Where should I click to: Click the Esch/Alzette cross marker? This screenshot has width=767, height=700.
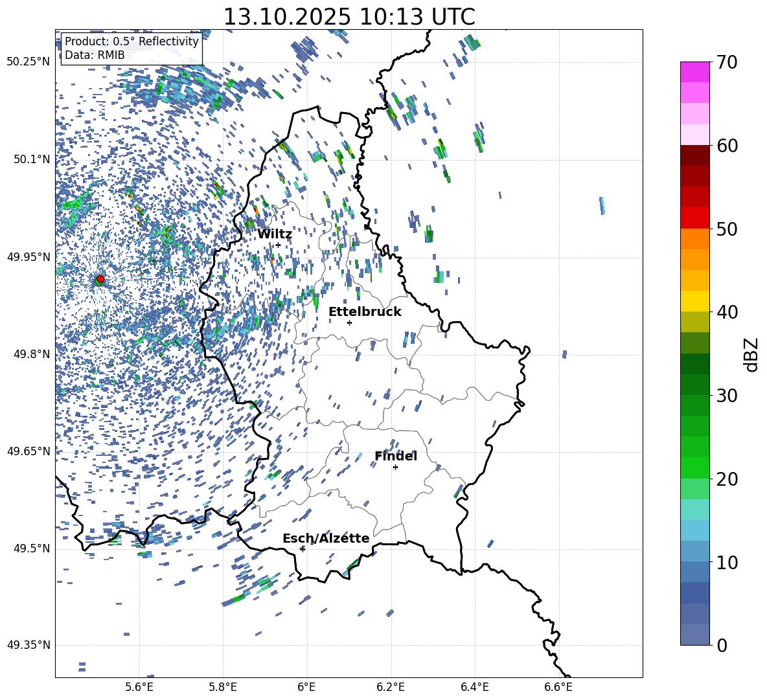303,548
